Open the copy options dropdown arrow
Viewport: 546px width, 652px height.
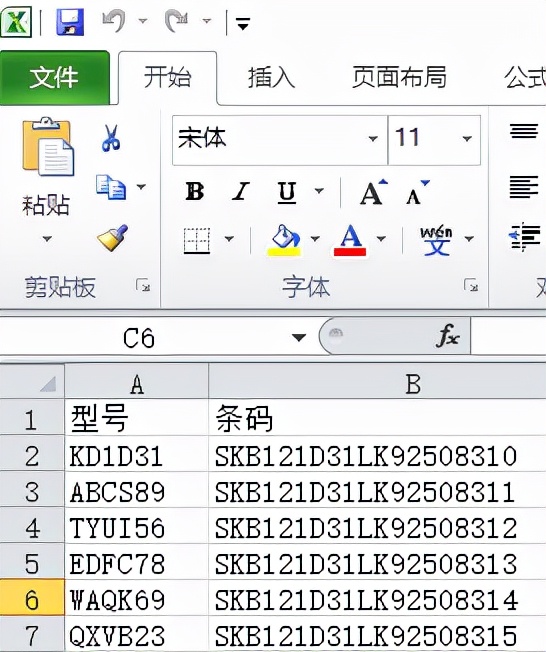pos(141,187)
